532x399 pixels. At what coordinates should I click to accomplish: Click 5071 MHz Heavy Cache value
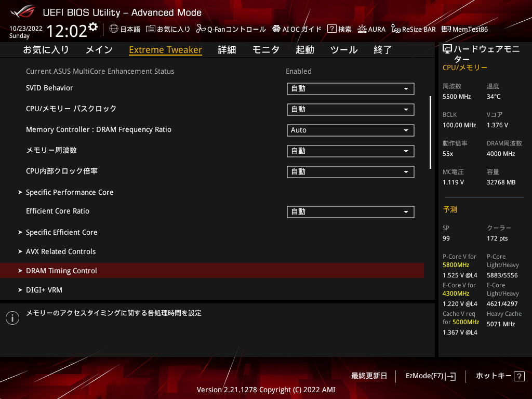coord(501,324)
